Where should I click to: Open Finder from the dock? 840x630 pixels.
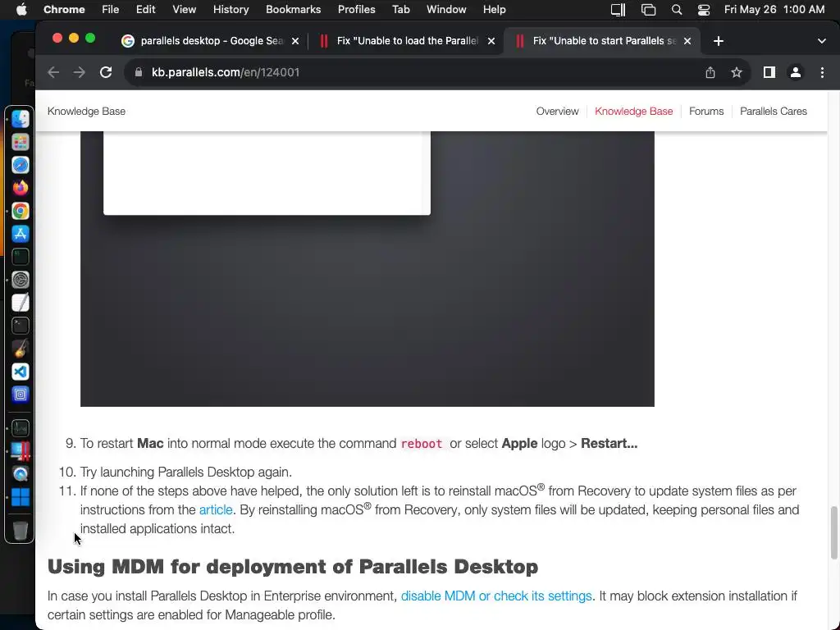21,119
